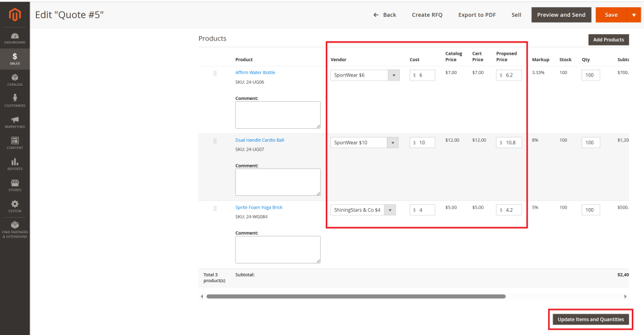The width and height of the screenshot is (644, 335).
Task: Edit proposed price 10.8 field
Action: point(509,142)
